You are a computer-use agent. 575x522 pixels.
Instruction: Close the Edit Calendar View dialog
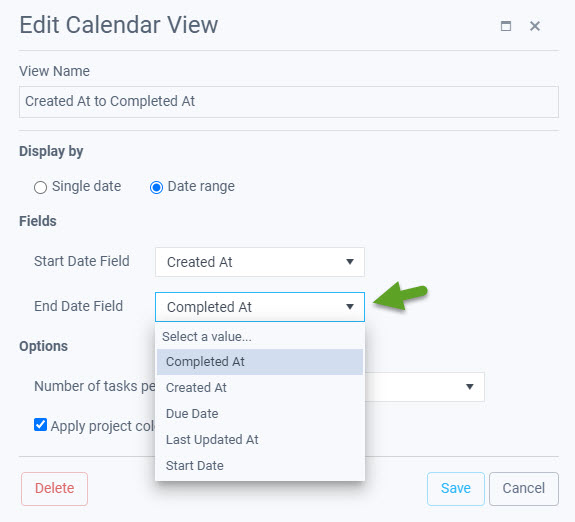point(535,26)
